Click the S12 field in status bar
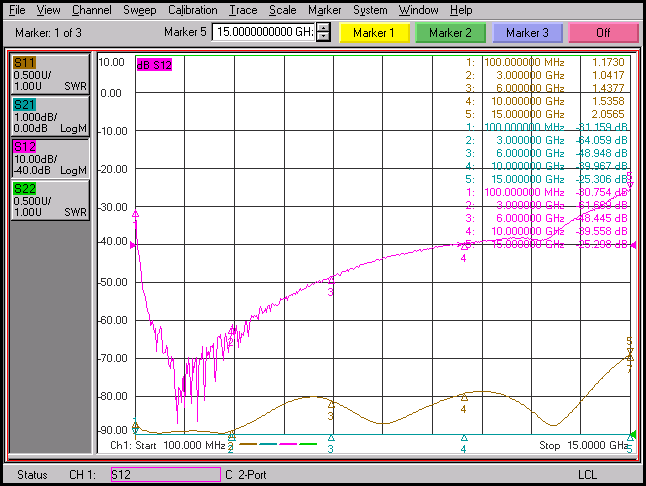646x486 pixels. pos(164,474)
